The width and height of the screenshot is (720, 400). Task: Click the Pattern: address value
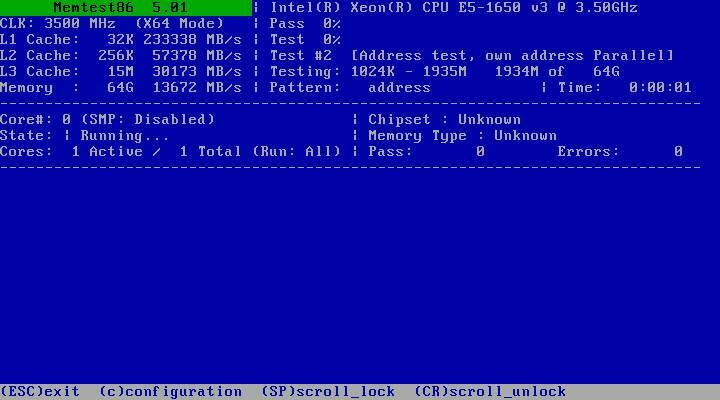coord(350,88)
